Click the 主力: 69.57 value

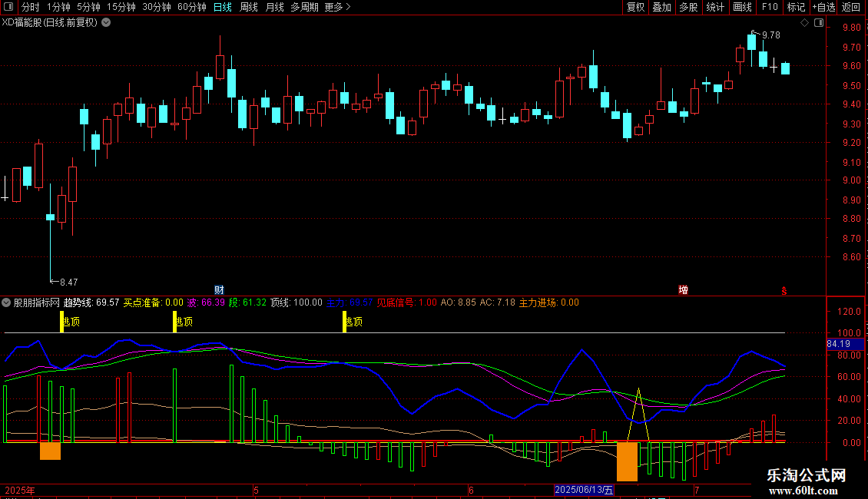[350, 302]
